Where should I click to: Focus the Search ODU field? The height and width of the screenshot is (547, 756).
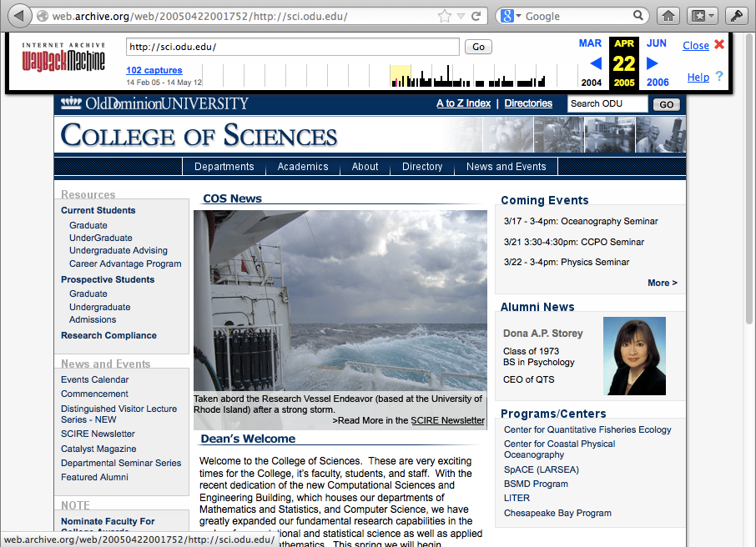tap(607, 103)
